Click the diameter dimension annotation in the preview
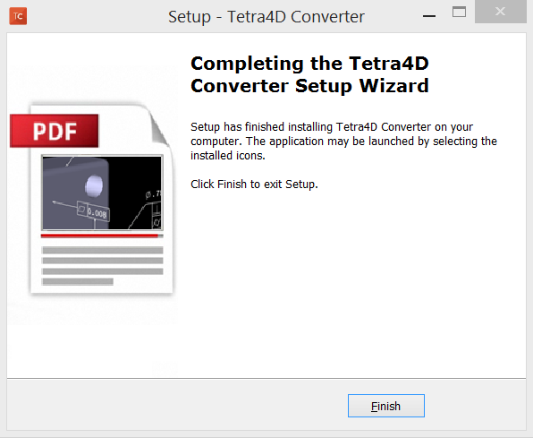This screenshot has width=533, height=438. click(x=154, y=195)
